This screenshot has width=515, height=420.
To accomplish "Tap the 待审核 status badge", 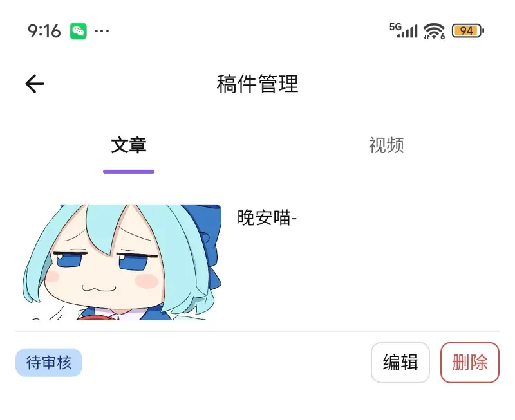I will coord(49,363).
